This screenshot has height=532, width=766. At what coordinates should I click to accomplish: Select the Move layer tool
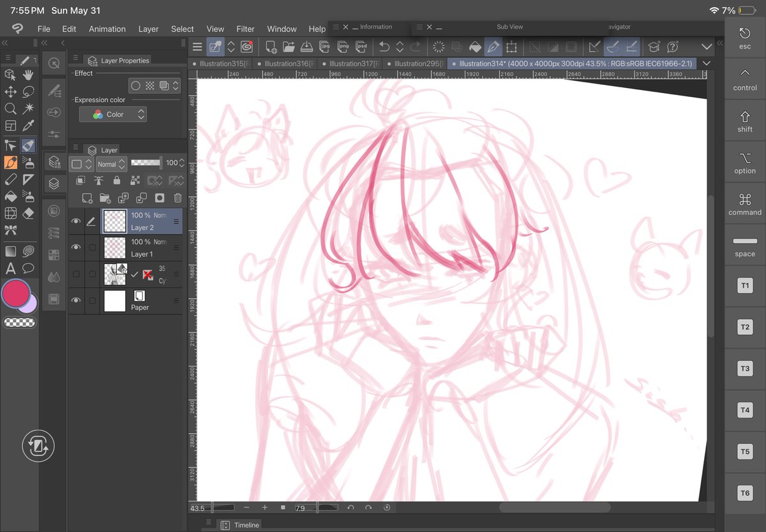coord(10,92)
